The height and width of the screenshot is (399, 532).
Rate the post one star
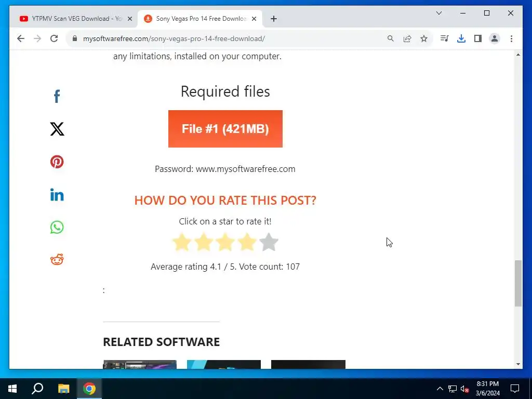[x=182, y=242]
